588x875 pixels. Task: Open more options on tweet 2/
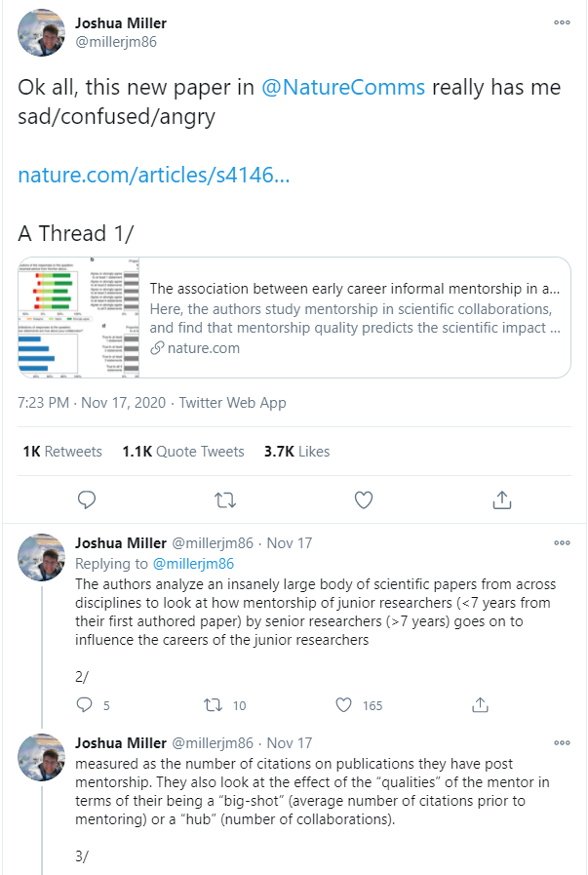[x=562, y=542]
